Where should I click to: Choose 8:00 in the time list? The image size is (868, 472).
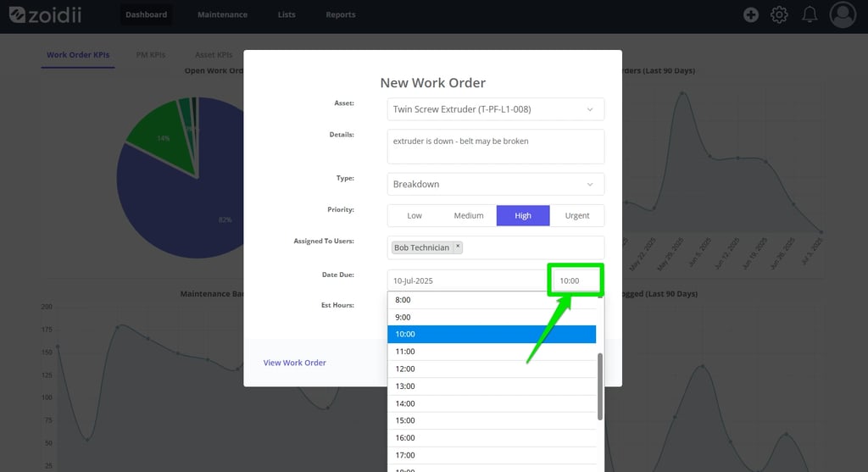[492, 300]
